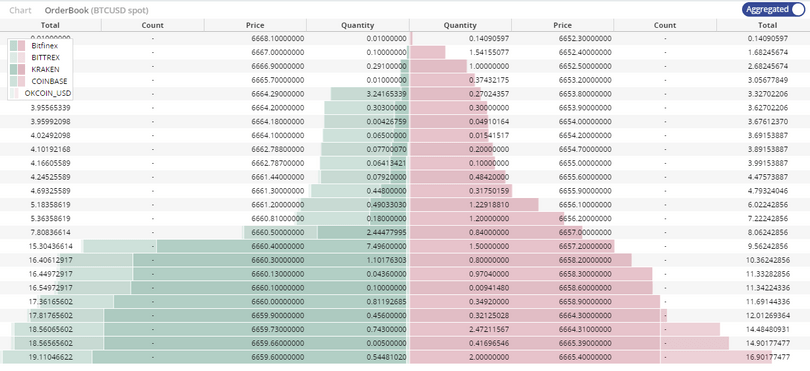Select bid price 6660.40000000 row
The height and width of the screenshot is (371, 810).
coord(205,246)
